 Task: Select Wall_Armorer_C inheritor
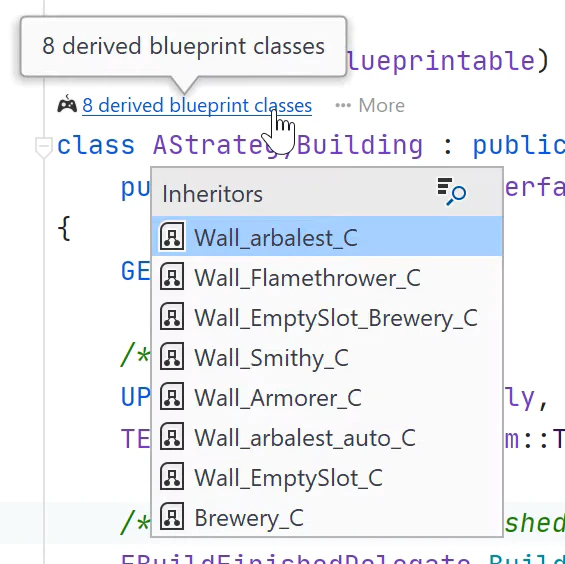[x=327, y=397]
